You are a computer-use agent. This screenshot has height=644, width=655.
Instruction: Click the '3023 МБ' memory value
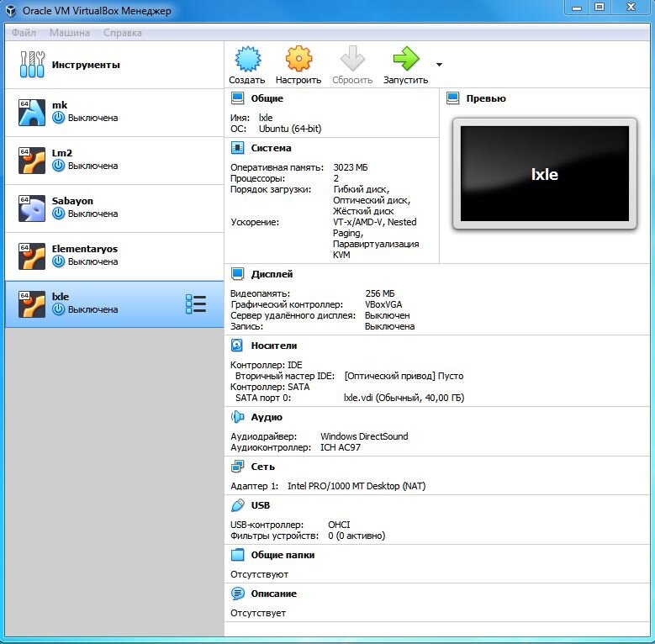coord(351,167)
